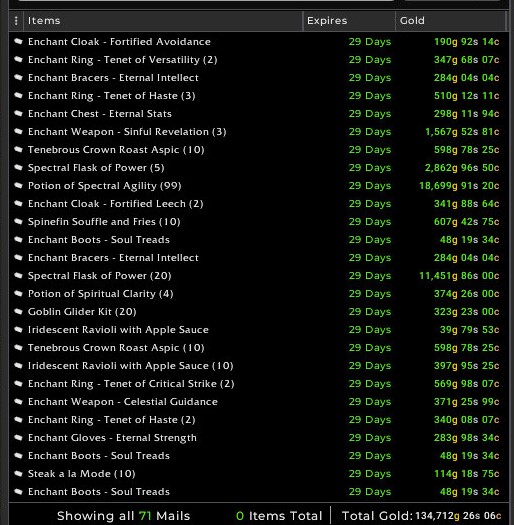Click the 190g 92s 14c gold value

point(466,42)
